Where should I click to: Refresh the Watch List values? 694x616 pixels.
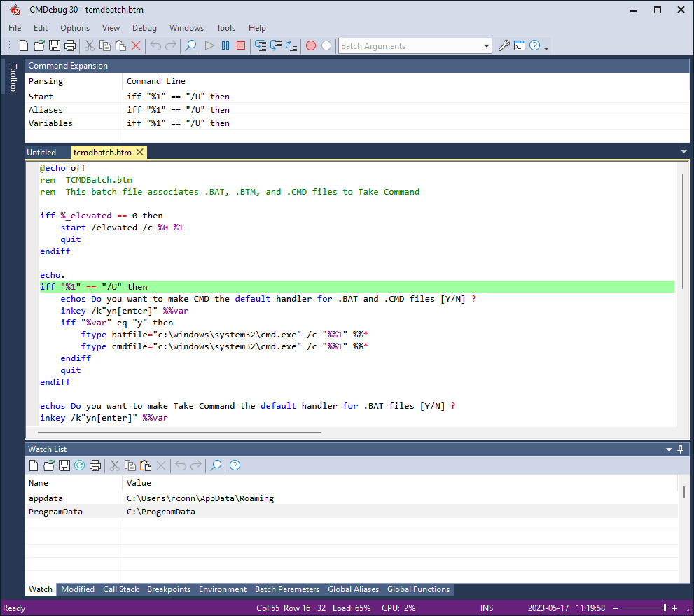pyautogui.click(x=80, y=465)
